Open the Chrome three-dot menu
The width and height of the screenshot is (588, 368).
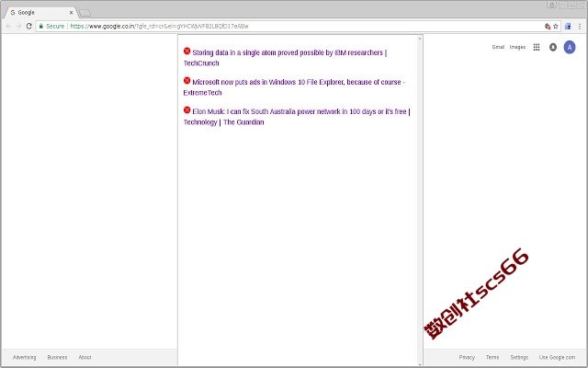(580, 26)
